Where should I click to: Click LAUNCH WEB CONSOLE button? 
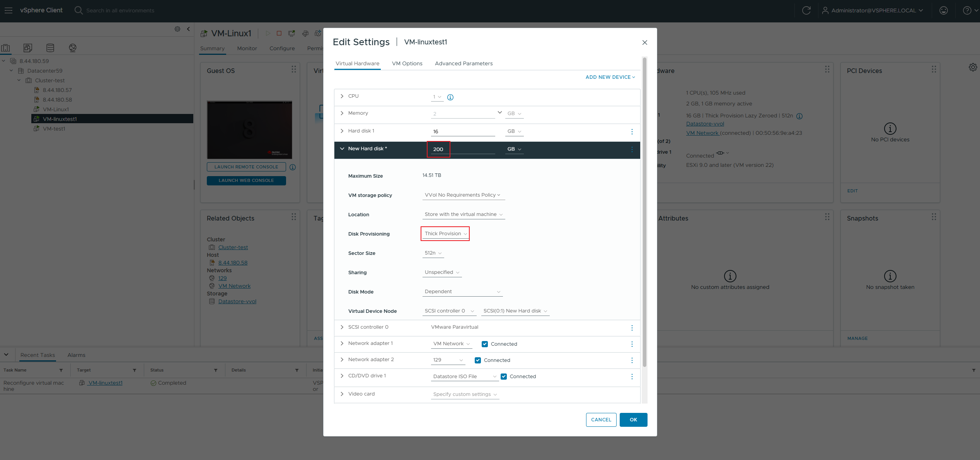(246, 181)
